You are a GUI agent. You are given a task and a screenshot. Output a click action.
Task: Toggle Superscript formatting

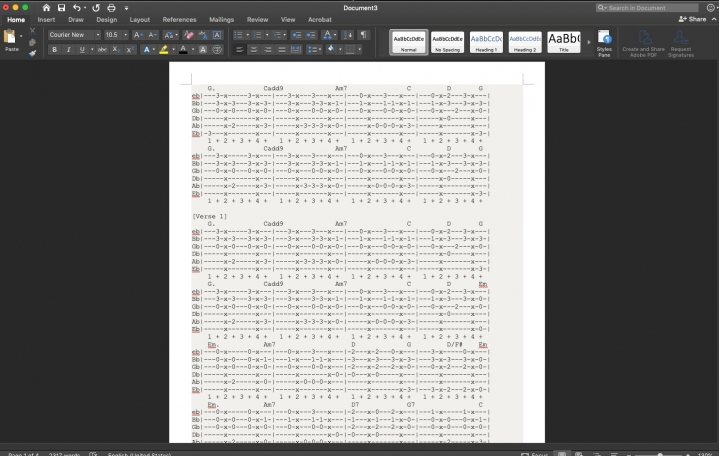[130, 50]
